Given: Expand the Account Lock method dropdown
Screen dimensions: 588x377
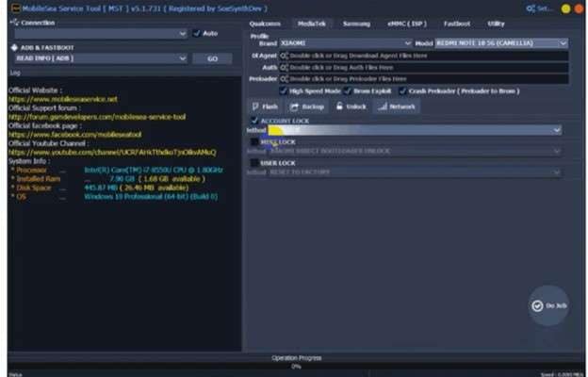Looking at the screenshot, I should pos(415,130).
